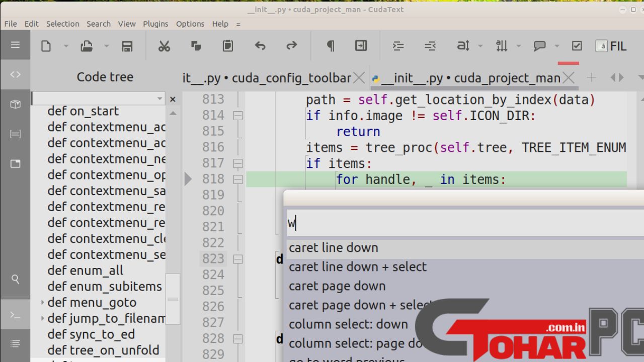Toggle unprinted characters pilcrow icon
644x362 pixels.
[330, 46]
